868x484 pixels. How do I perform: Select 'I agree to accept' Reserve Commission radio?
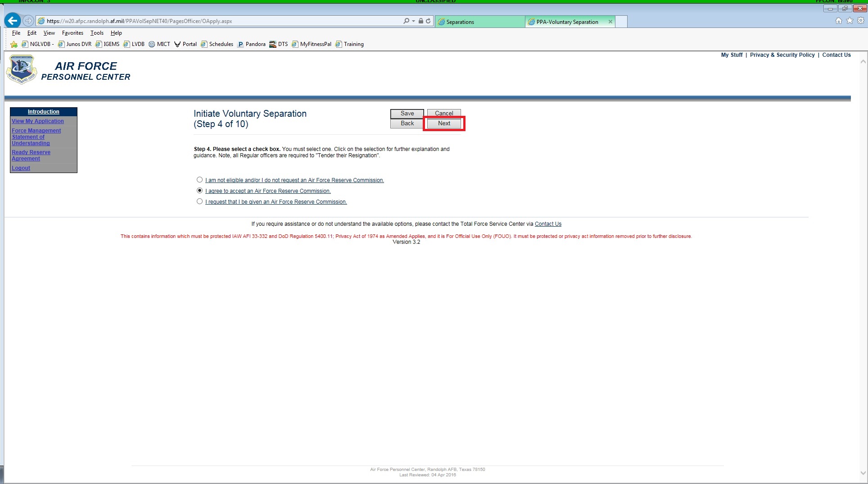[x=199, y=191]
